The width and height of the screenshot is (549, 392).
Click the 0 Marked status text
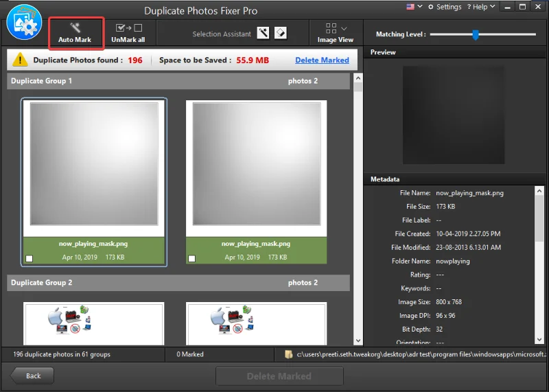pos(190,354)
